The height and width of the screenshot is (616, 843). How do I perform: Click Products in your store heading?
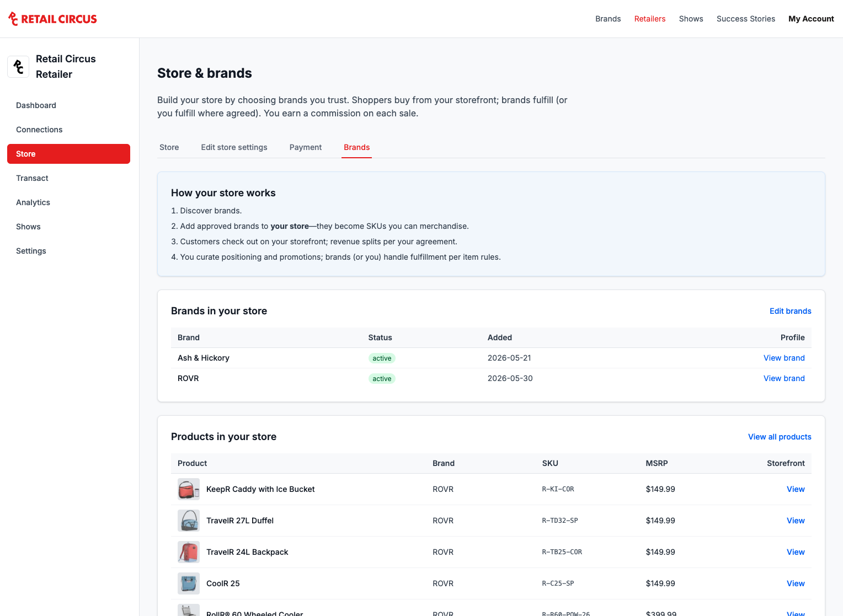223,437
